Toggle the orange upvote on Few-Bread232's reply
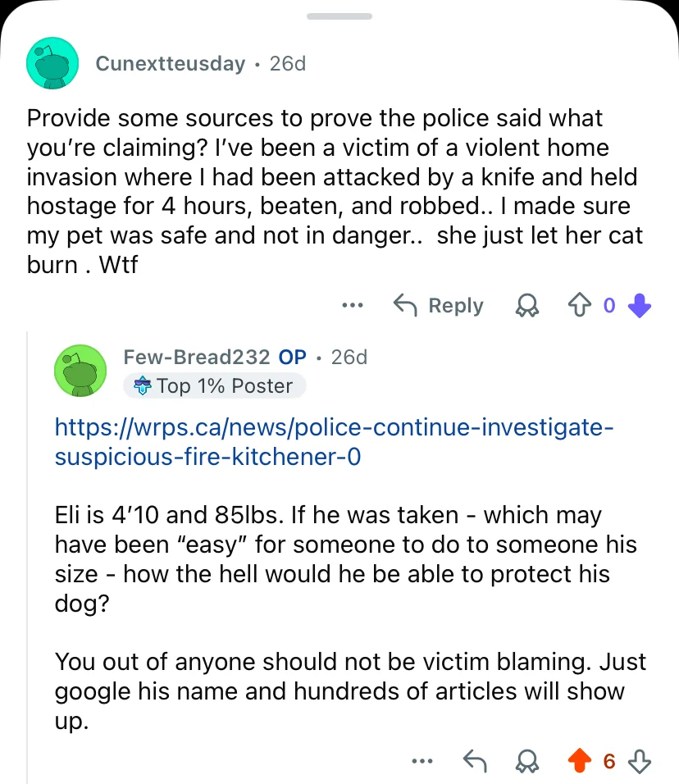Screen dimensions: 679x784 [x=579, y=762]
